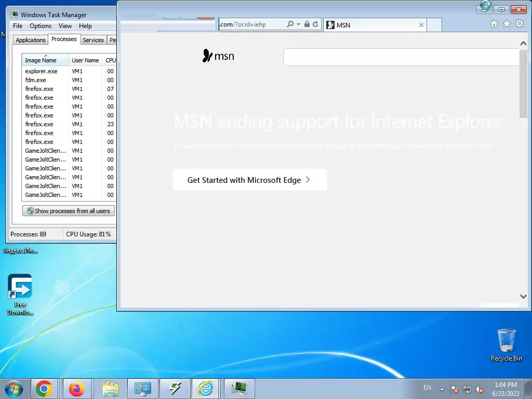This screenshot has height=399, width=532.
Task: Click Show processes from all users
Action: (69, 211)
